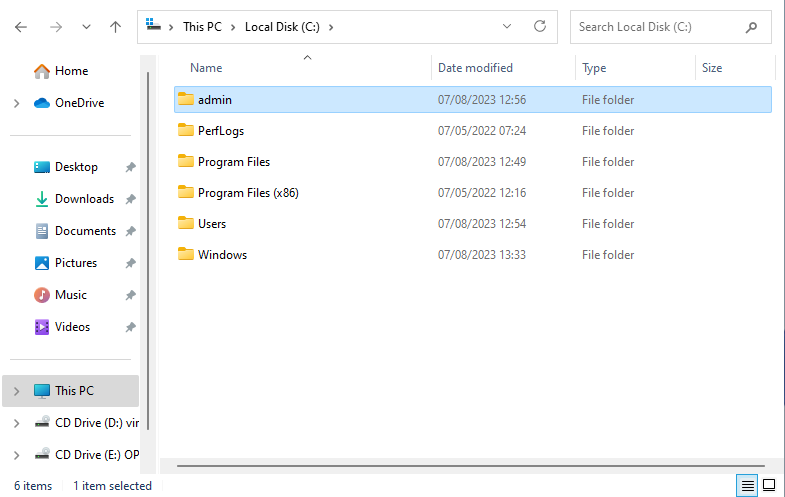785x497 pixels.
Task: Click the Up one level arrow
Action: 115,27
